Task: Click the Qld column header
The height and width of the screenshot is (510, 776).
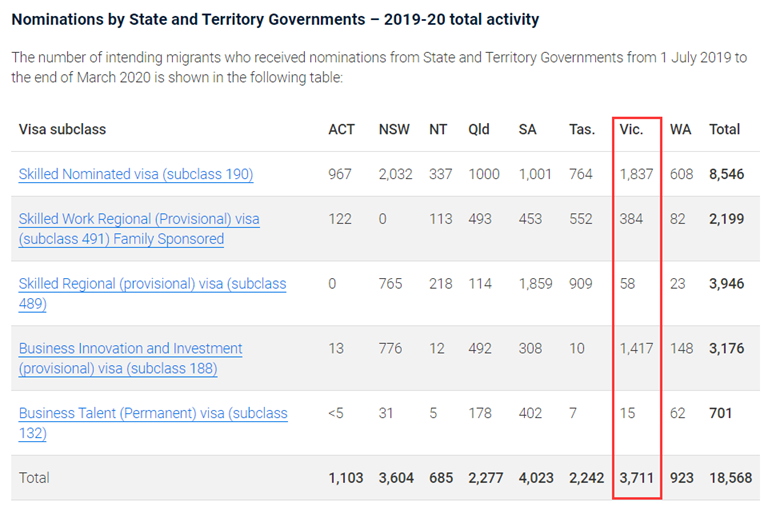Action: [479, 129]
